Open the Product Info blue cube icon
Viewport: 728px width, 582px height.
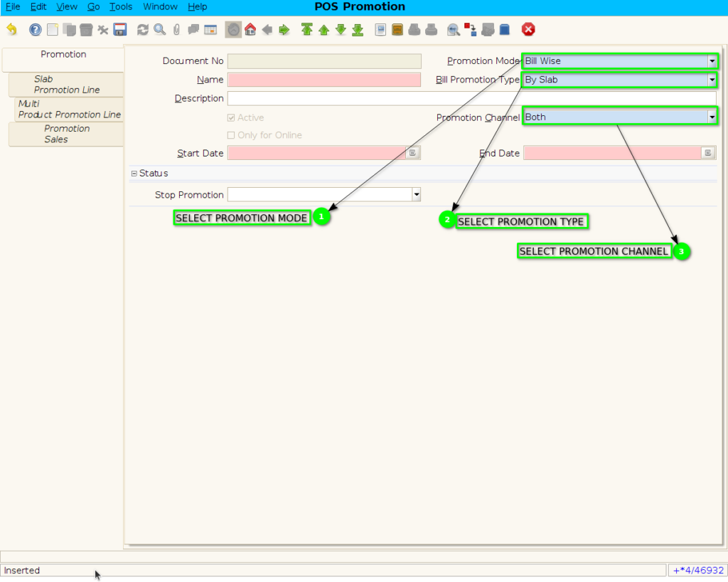[505, 30]
